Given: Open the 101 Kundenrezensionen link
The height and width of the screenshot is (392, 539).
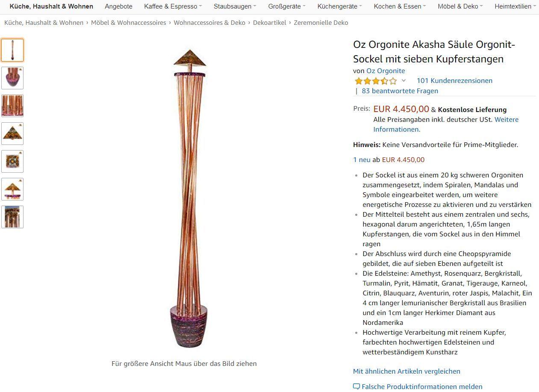Looking at the screenshot, I should (454, 81).
